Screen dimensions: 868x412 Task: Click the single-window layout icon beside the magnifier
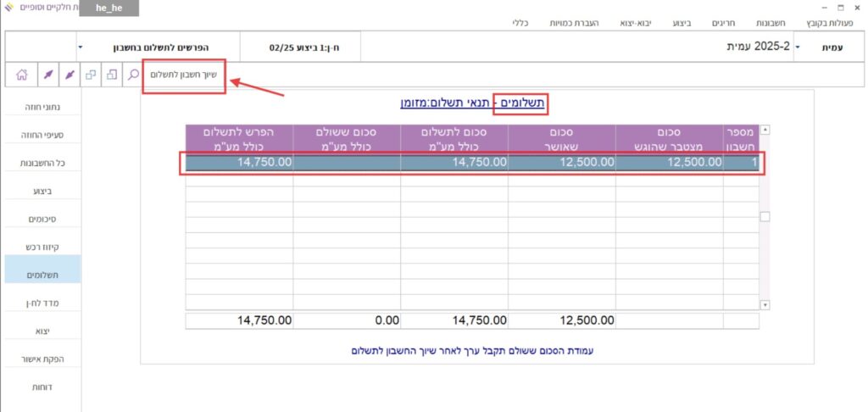(x=112, y=75)
